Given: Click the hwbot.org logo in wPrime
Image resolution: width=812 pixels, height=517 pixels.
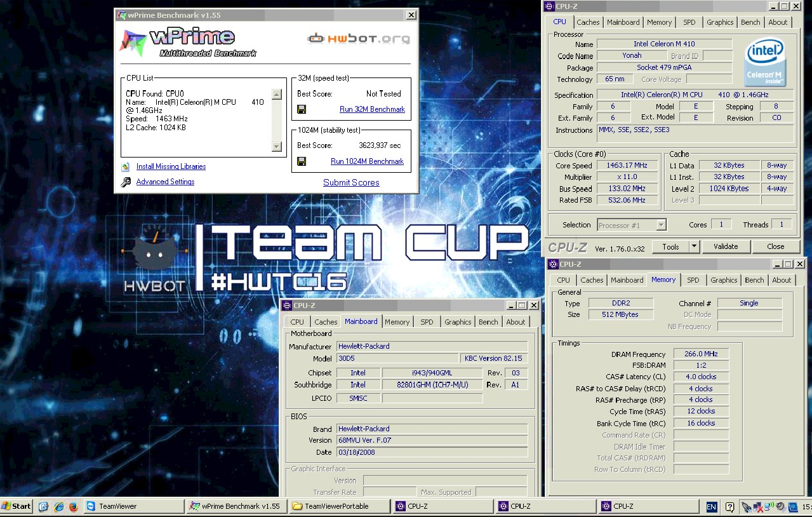Looking at the screenshot, I should click(x=359, y=39).
